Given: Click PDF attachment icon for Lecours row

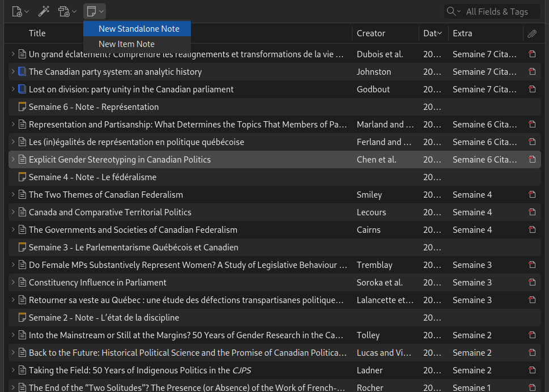Looking at the screenshot, I should point(531,212).
